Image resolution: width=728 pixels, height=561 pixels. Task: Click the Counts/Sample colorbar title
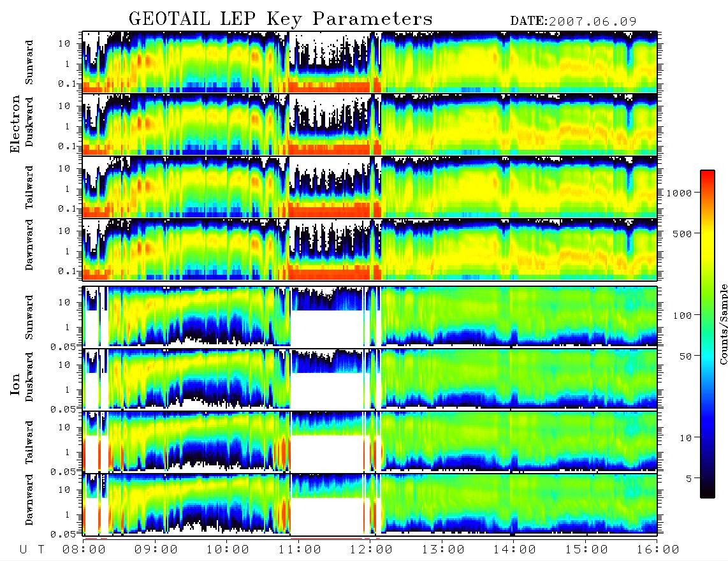pyautogui.click(x=723, y=324)
